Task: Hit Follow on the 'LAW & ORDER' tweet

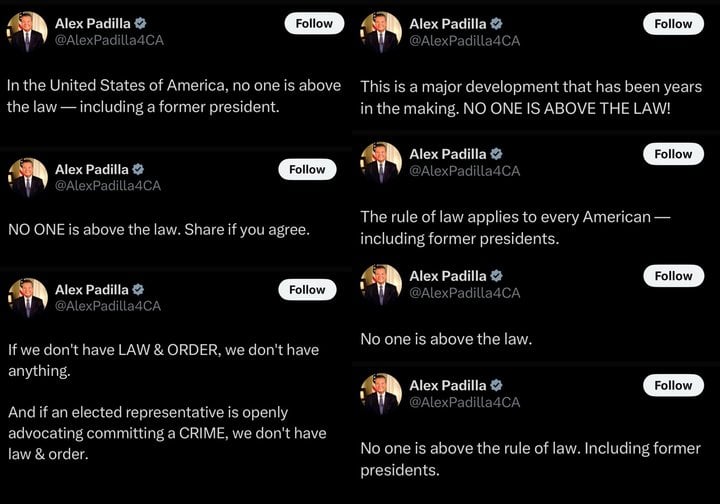Action: 307,290
